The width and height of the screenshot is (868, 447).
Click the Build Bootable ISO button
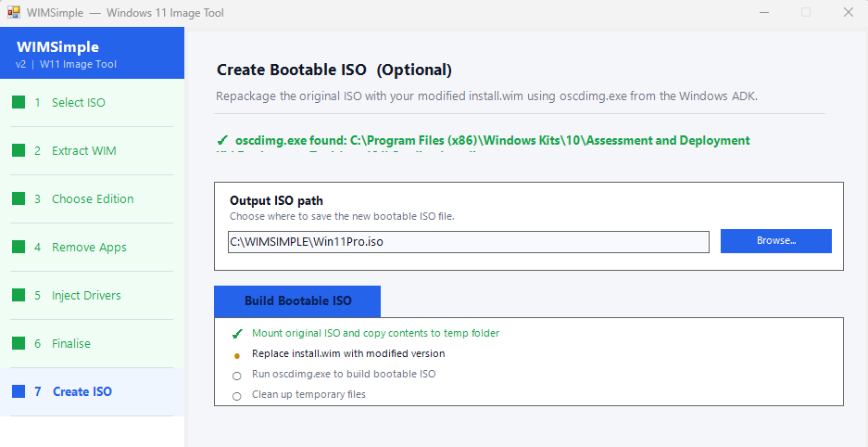(297, 301)
